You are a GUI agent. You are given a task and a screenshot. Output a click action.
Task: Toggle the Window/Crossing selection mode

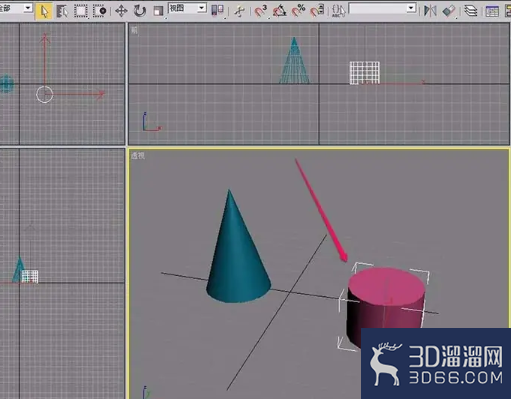[x=99, y=11]
